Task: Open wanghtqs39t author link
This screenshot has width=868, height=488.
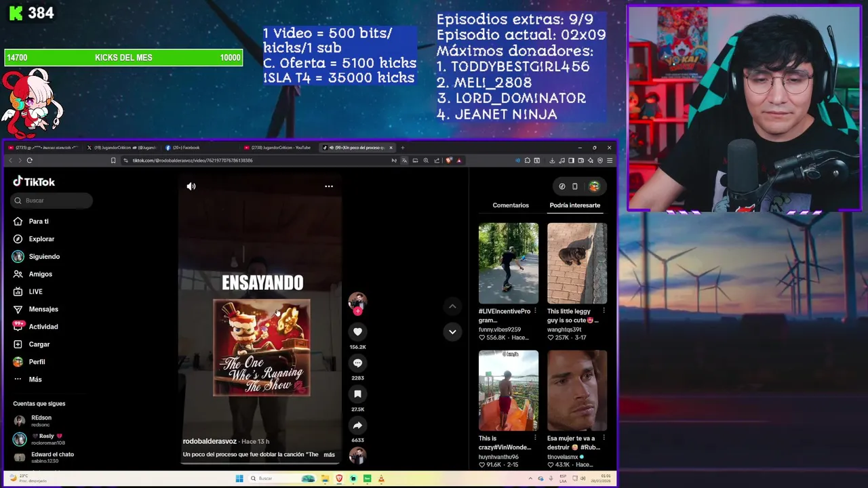Action: click(x=564, y=329)
